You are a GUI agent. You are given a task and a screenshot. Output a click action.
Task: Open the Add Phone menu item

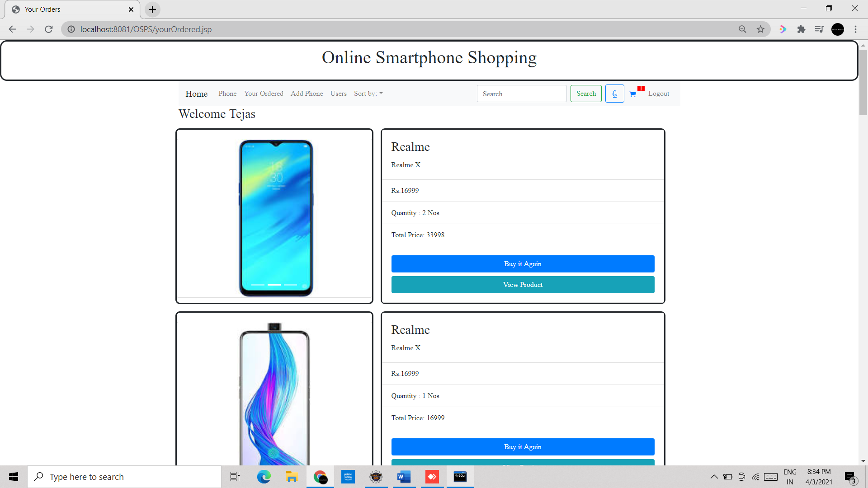(307, 94)
